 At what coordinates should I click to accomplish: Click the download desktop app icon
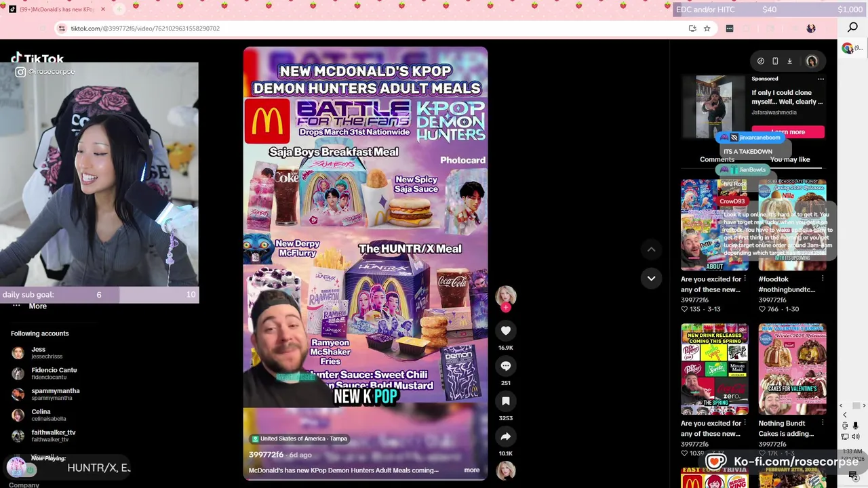789,61
